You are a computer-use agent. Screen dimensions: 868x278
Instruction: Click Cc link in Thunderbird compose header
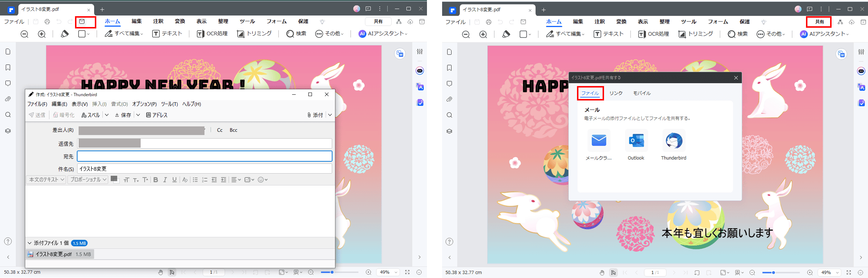pos(220,130)
